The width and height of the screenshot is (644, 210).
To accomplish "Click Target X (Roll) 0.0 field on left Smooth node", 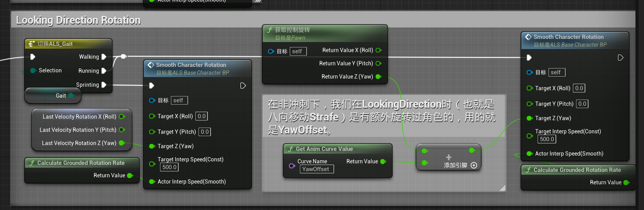I will tap(202, 116).
